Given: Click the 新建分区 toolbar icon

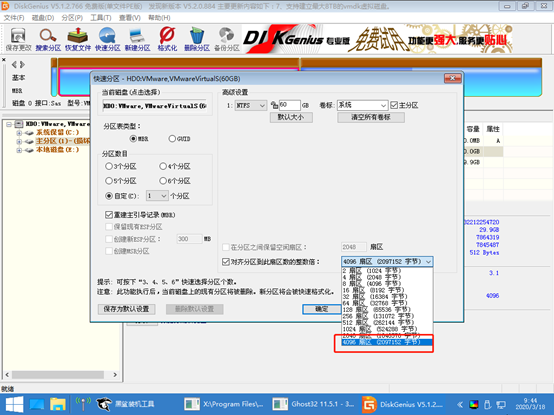Looking at the screenshot, I should coord(137,39).
